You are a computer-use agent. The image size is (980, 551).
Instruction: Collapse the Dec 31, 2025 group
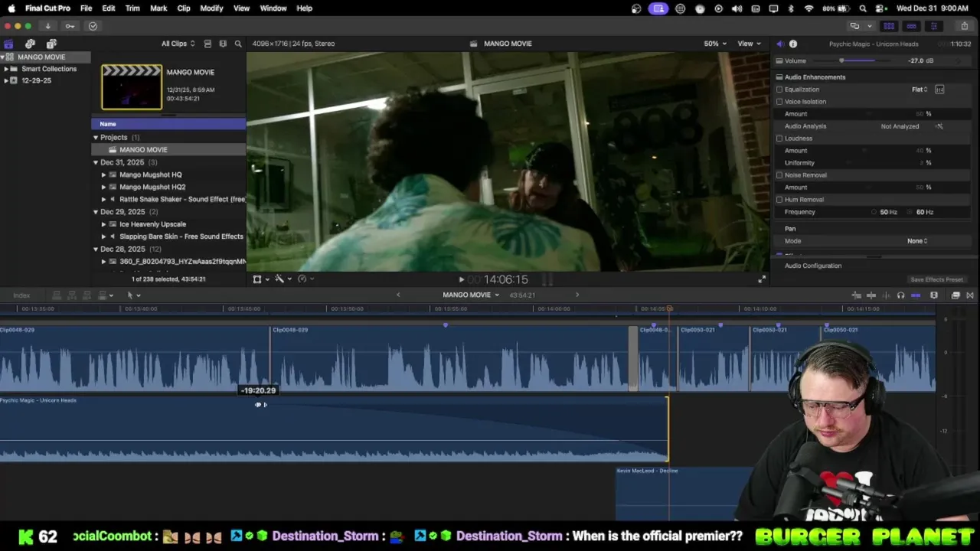pos(96,162)
